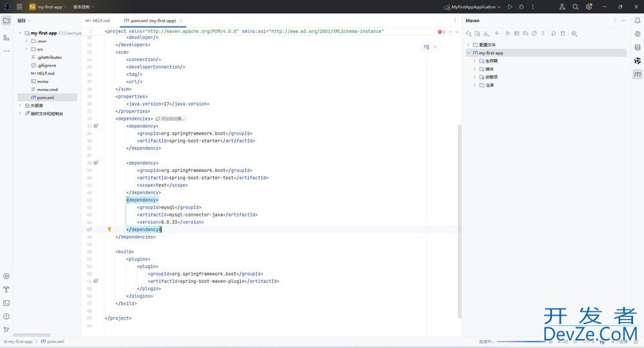Click the Maven tool window sidebar icon

click(638, 74)
